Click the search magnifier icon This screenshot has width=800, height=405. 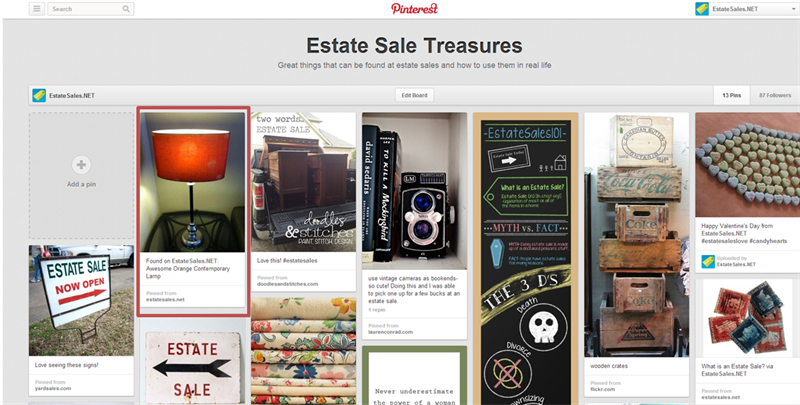126,9
